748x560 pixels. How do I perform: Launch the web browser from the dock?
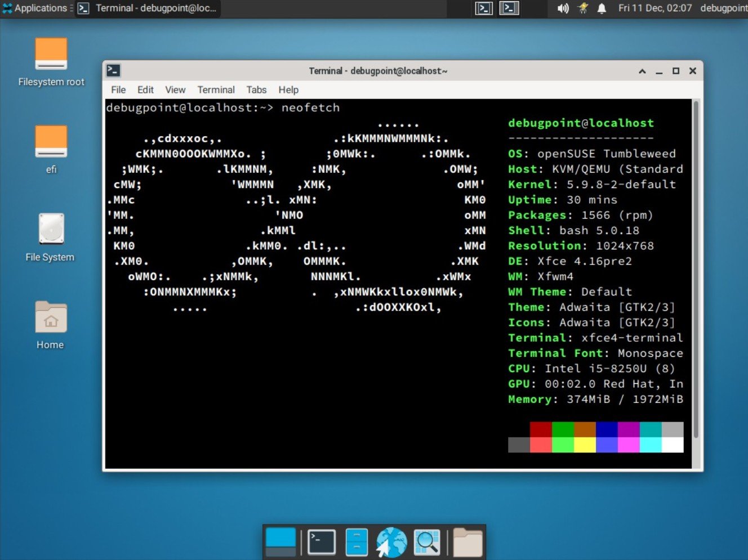tap(391, 541)
